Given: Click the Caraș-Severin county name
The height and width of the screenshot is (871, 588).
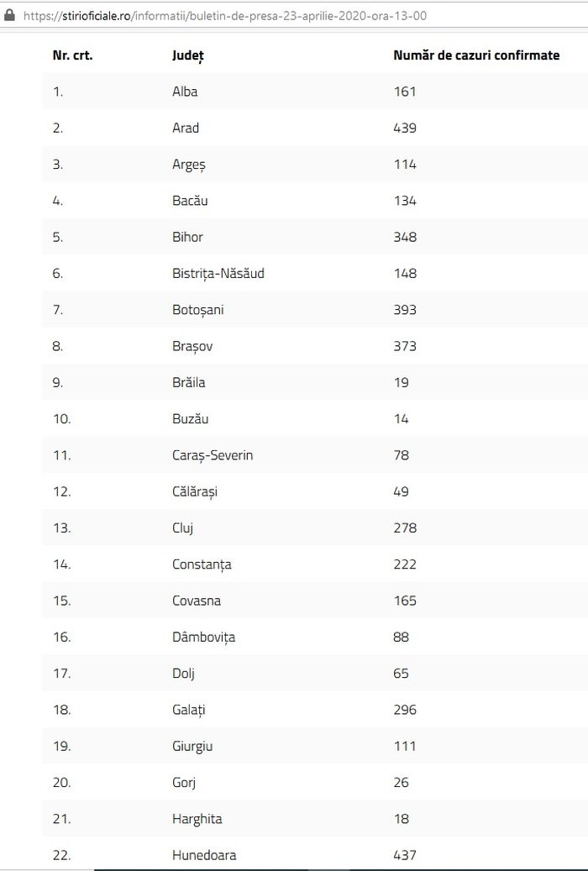Looking at the screenshot, I should pos(213,455).
